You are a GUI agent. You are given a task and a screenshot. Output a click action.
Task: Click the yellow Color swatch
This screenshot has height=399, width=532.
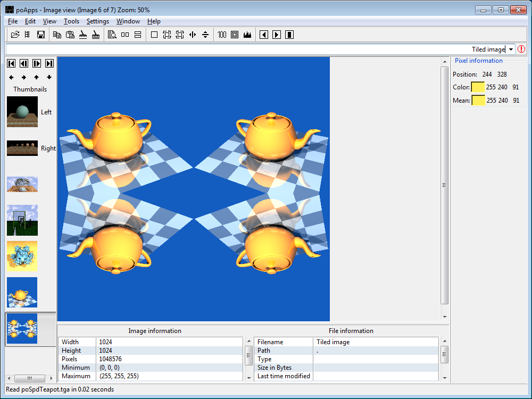point(478,87)
